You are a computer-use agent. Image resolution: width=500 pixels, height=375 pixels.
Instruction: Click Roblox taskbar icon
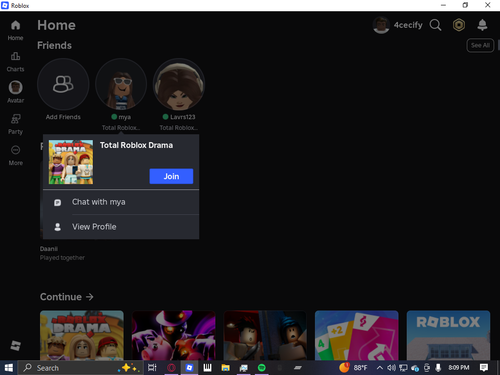coord(189,368)
